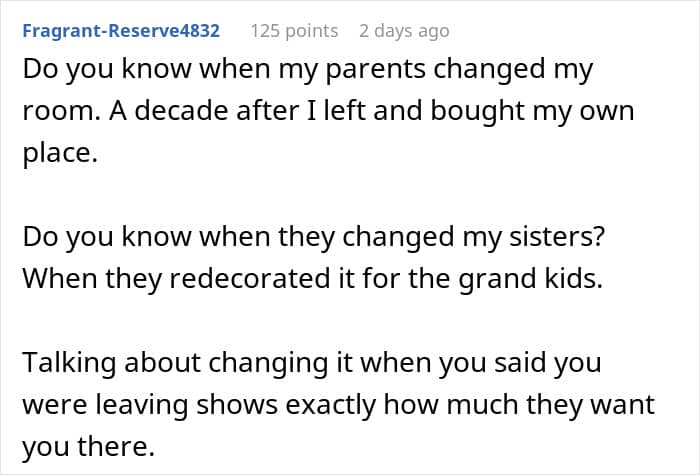
Task: Click the word 'exactly' in the last paragraph
Action: tap(330, 405)
